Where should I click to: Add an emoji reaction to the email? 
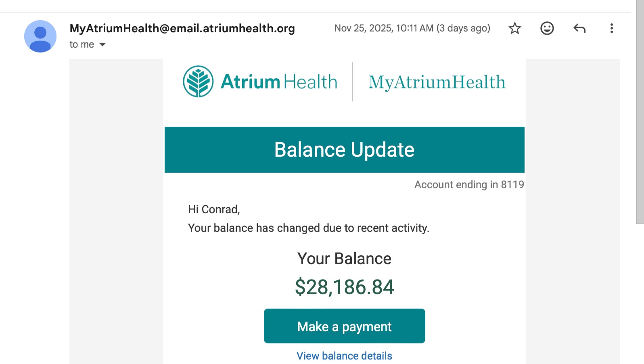tap(547, 28)
